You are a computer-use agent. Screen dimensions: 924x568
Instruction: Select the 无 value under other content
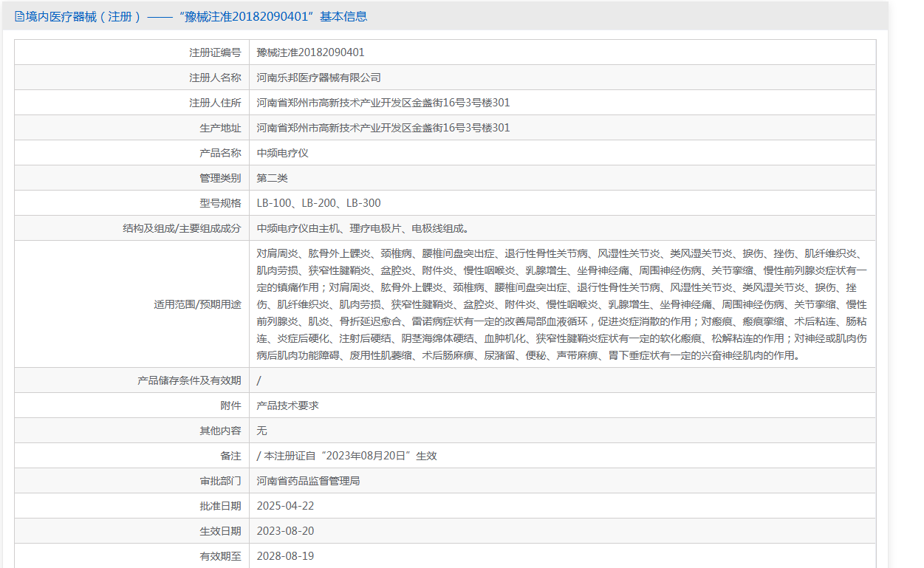tap(261, 431)
